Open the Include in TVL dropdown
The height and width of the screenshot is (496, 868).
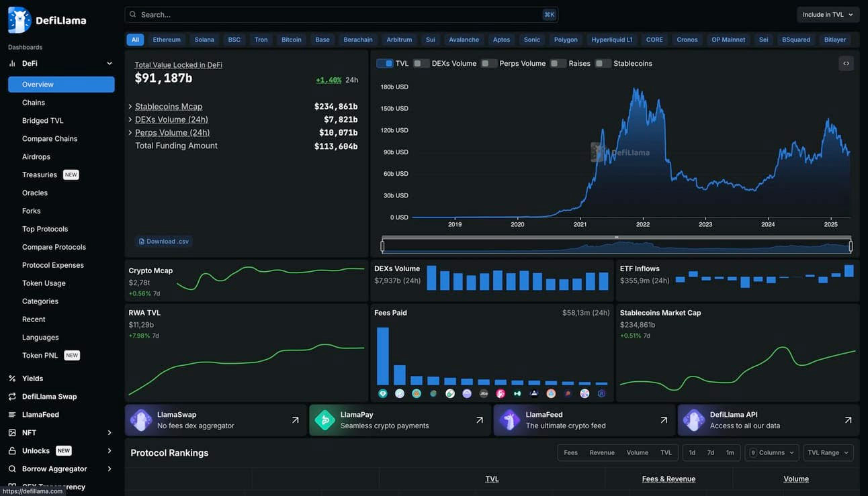click(828, 15)
